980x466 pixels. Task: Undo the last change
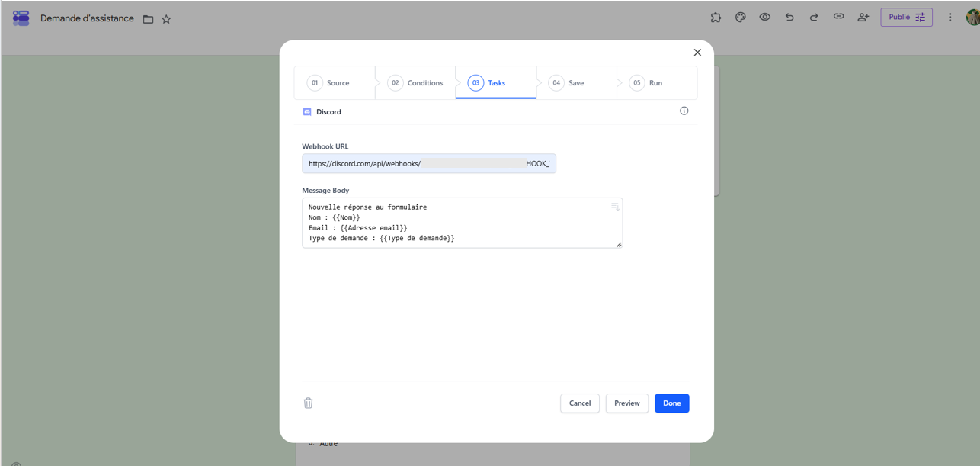pyautogui.click(x=789, y=17)
